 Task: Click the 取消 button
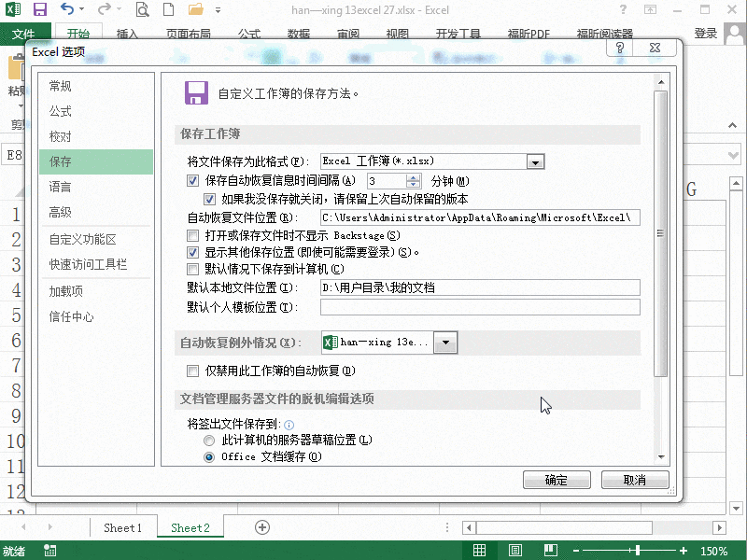tap(635, 480)
